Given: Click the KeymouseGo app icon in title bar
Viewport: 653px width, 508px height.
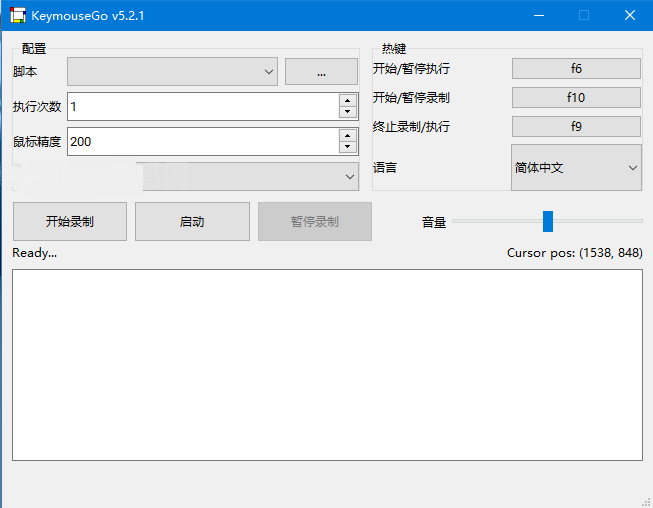Looking at the screenshot, I should click(x=17, y=15).
